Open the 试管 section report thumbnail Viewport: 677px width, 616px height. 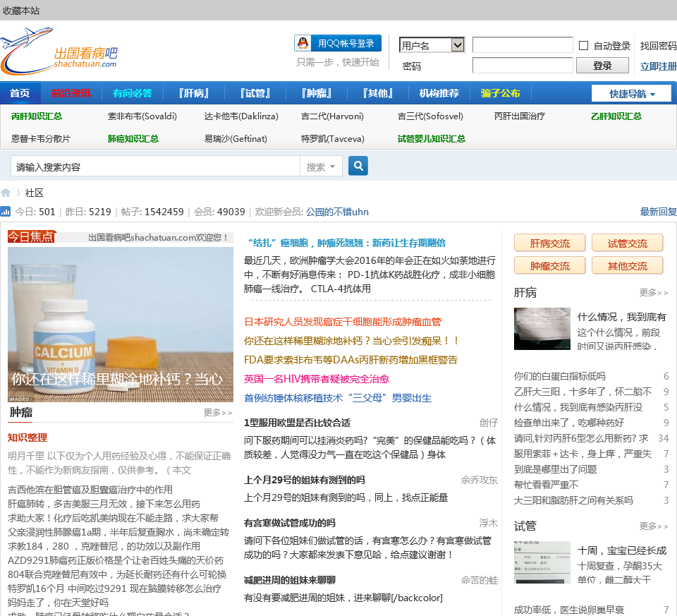pos(542,562)
